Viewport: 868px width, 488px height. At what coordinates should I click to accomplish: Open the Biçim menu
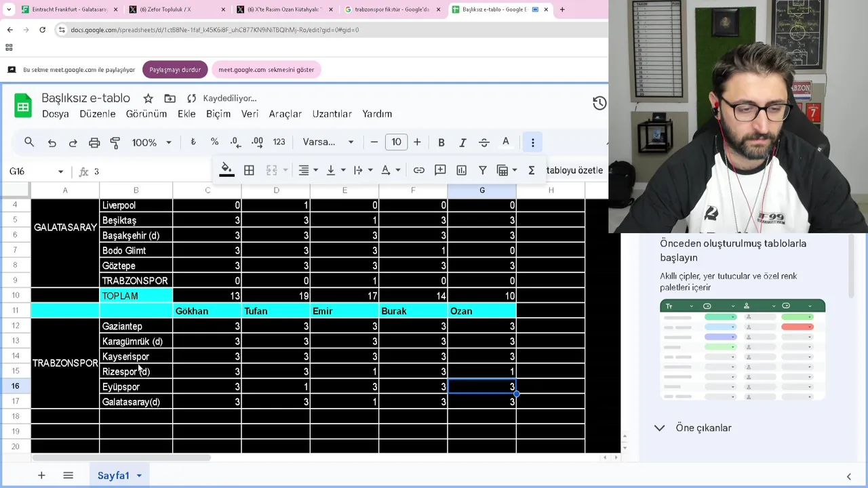click(218, 114)
